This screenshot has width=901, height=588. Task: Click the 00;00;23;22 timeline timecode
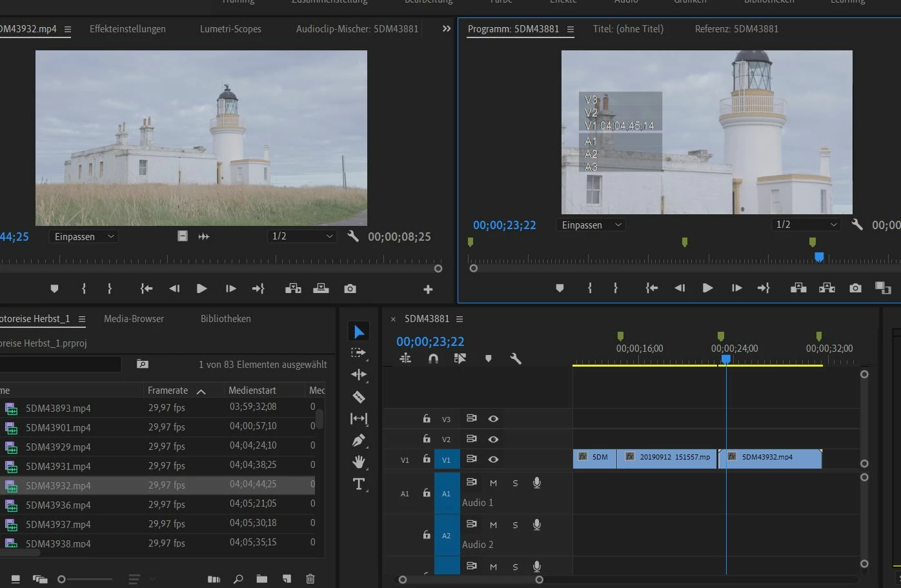click(x=430, y=341)
